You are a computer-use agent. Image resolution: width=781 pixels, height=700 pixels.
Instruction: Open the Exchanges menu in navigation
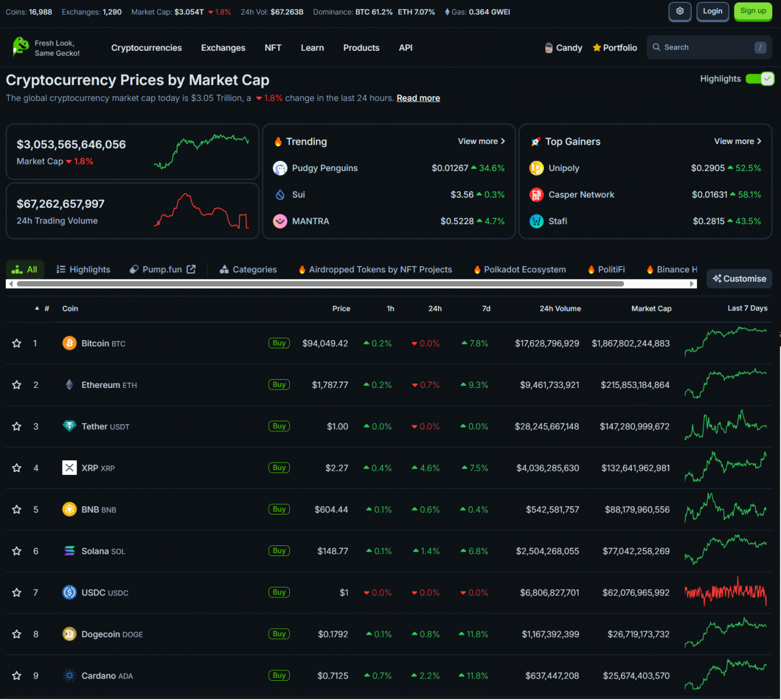pos(223,48)
